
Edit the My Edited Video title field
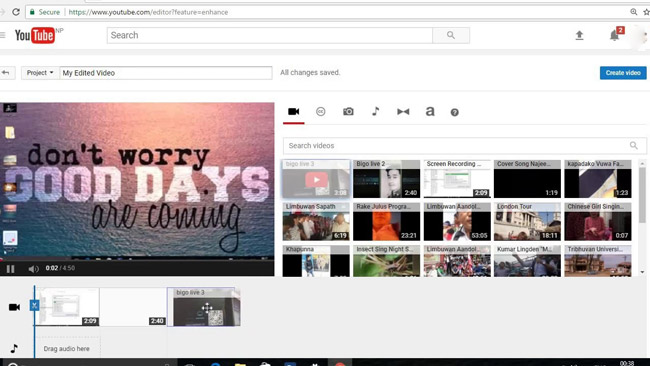(166, 73)
